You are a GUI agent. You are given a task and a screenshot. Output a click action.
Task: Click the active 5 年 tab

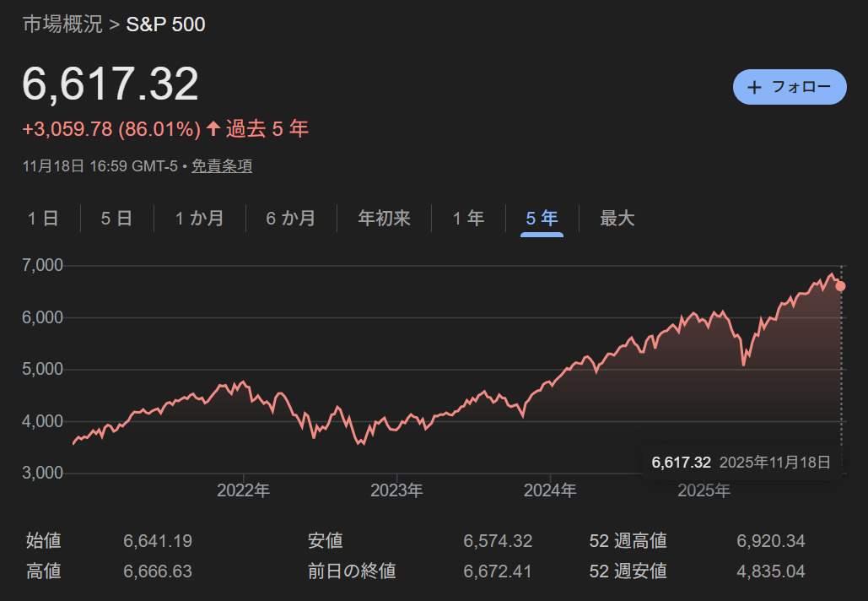542,219
